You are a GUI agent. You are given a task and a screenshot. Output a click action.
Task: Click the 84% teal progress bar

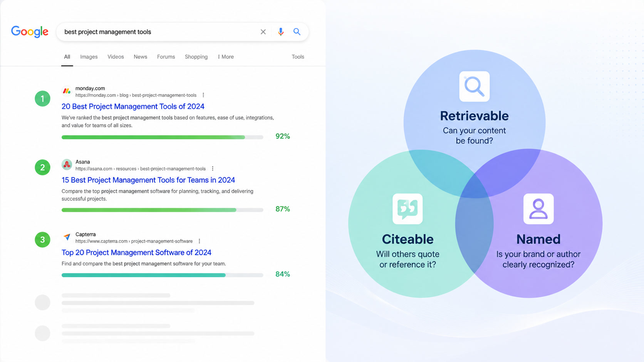click(x=162, y=275)
